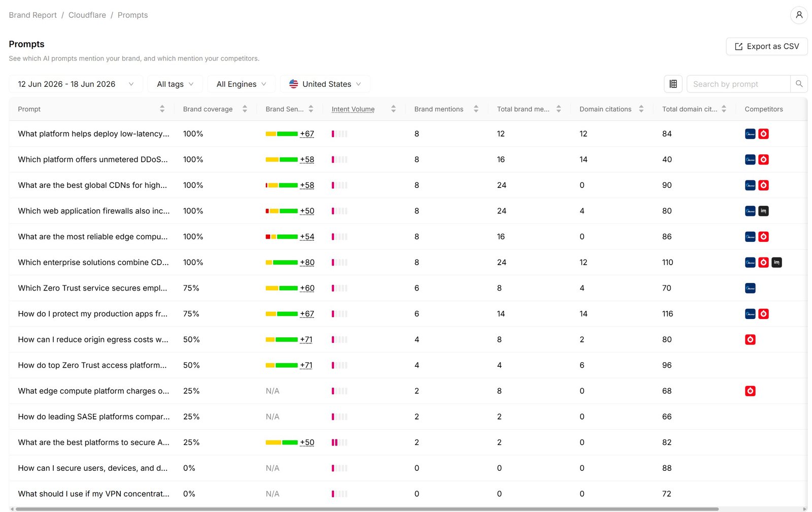Click the United States flag icon
This screenshot has width=812, height=512.
click(x=293, y=84)
